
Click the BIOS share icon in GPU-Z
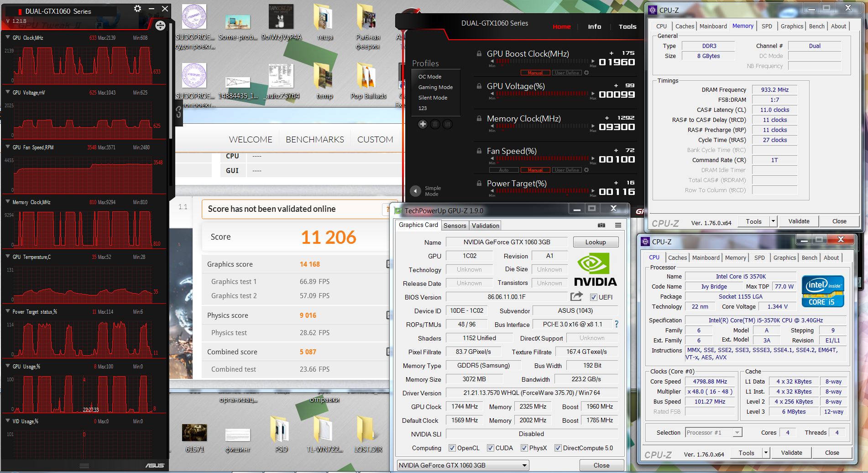coord(576,296)
